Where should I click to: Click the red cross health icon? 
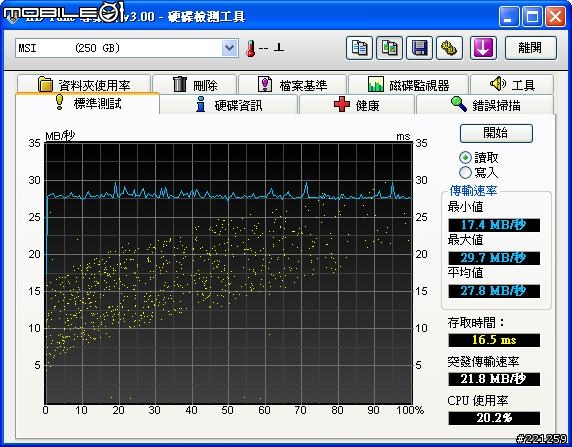coord(342,105)
